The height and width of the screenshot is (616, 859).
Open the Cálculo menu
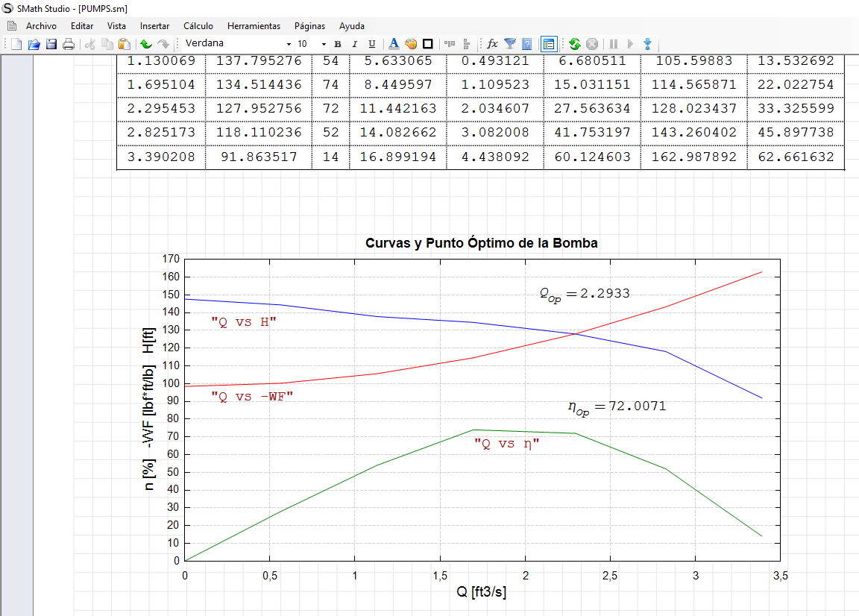click(198, 25)
